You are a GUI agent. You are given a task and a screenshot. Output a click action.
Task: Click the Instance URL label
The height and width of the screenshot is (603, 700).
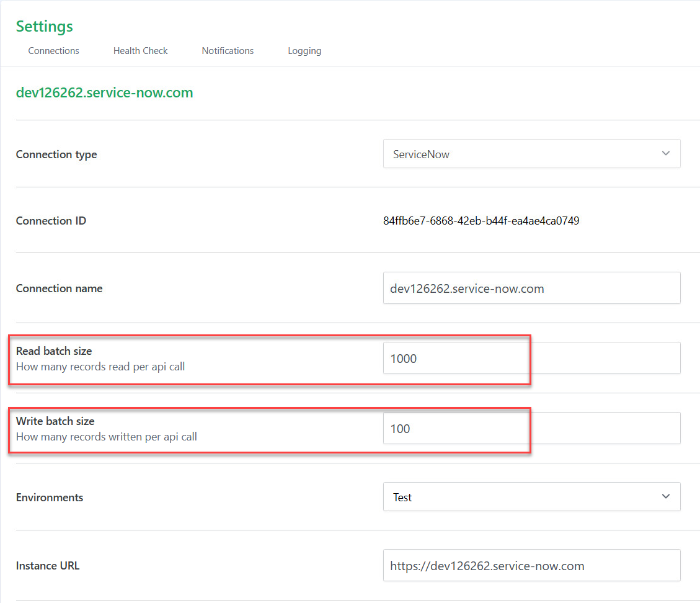(x=48, y=566)
